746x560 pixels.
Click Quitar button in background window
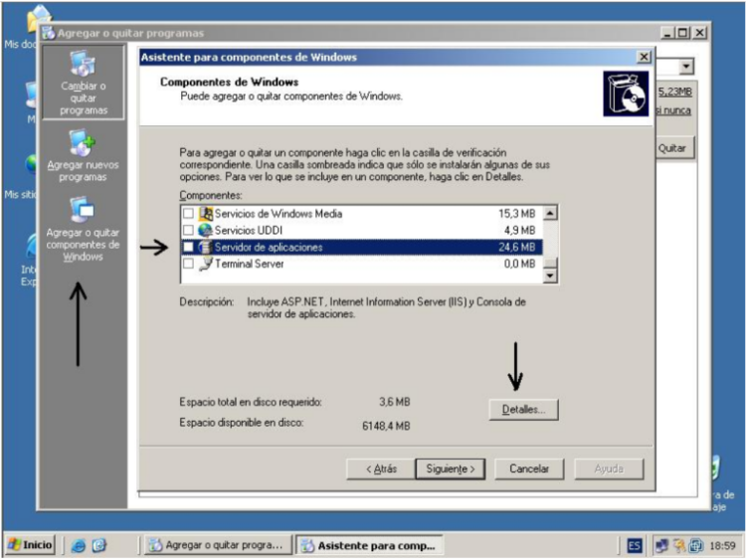pyautogui.click(x=674, y=148)
